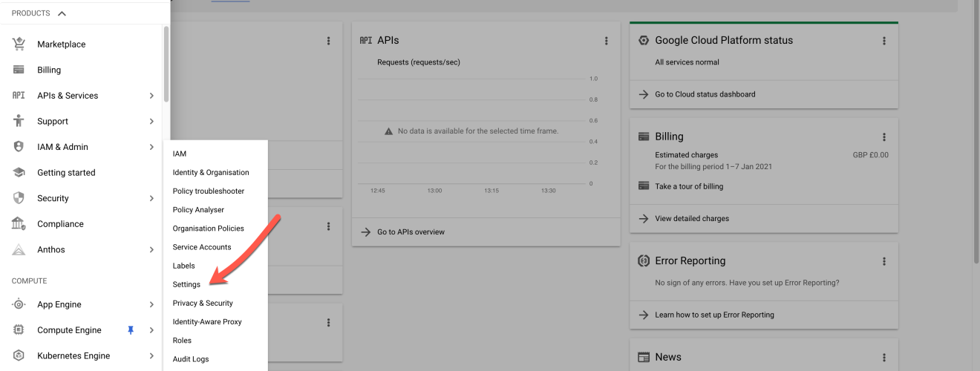Click the IAM & Admin shield icon

tap(19, 147)
